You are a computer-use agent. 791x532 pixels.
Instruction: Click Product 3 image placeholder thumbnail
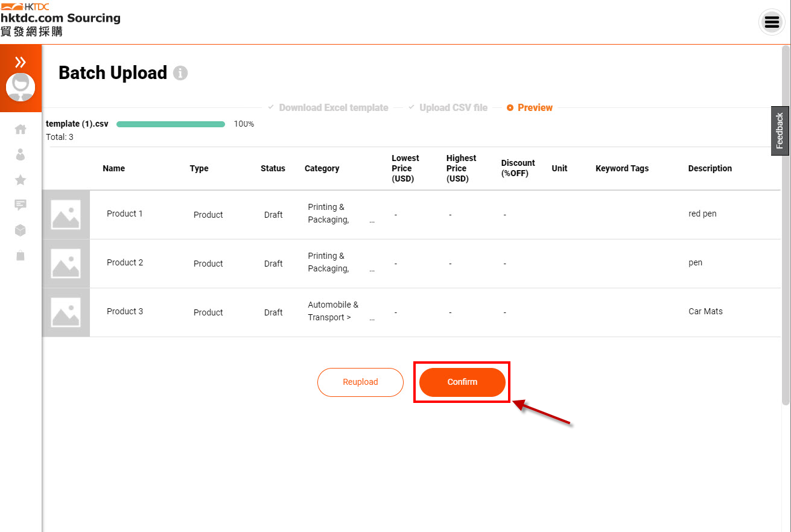point(66,312)
